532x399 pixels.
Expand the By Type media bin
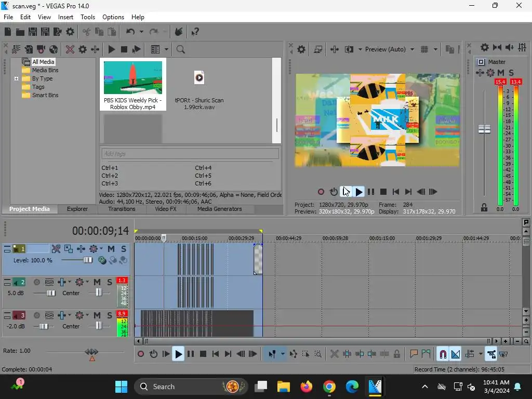click(x=16, y=79)
